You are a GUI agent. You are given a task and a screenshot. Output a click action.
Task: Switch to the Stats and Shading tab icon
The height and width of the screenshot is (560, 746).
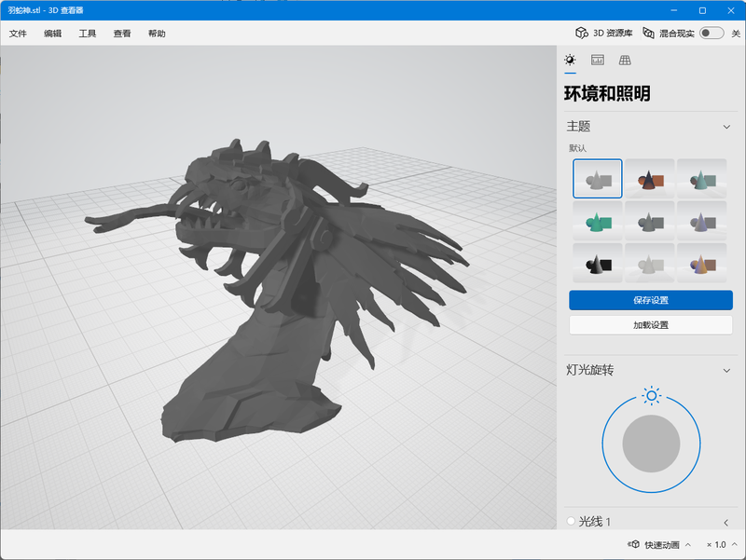coord(598,60)
